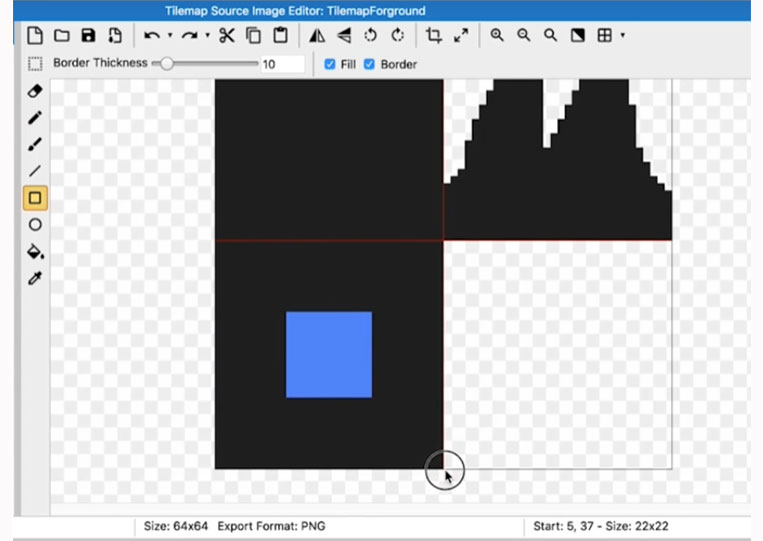Toggle the background contrast icon
The image size is (763, 541).
578,35
